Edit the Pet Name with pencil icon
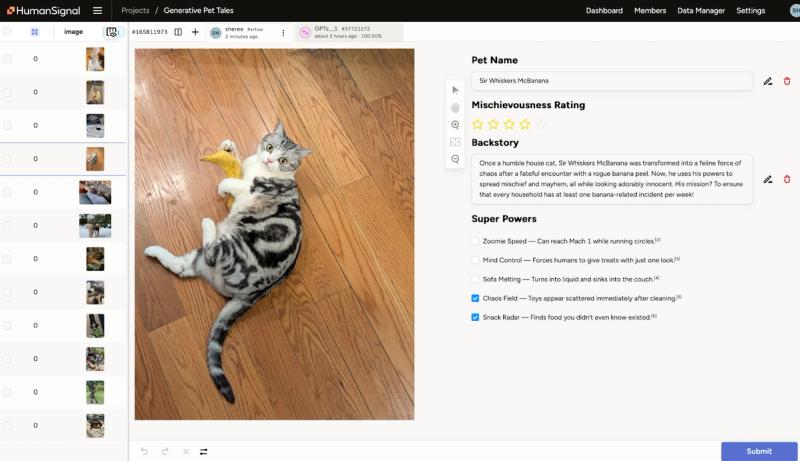The height and width of the screenshot is (461, 800). (x=767, y=81)
